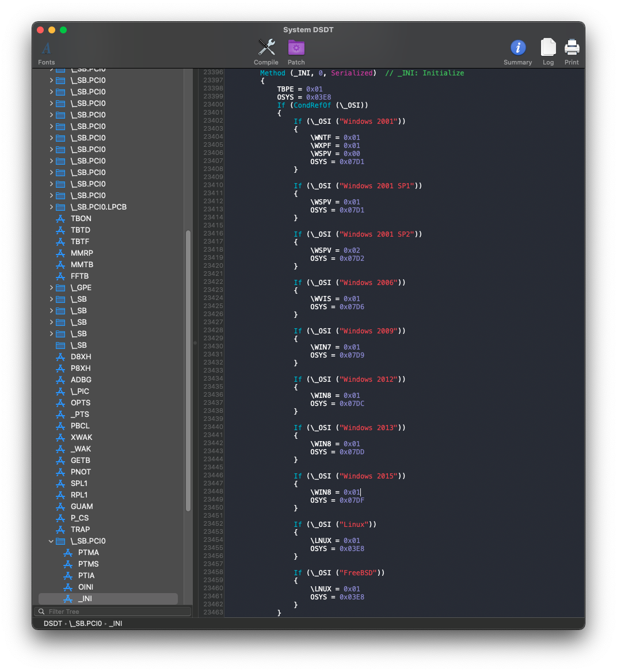Click the Compile tools icon
This screenshot has width=617, height=672.
tap(266, 48)
